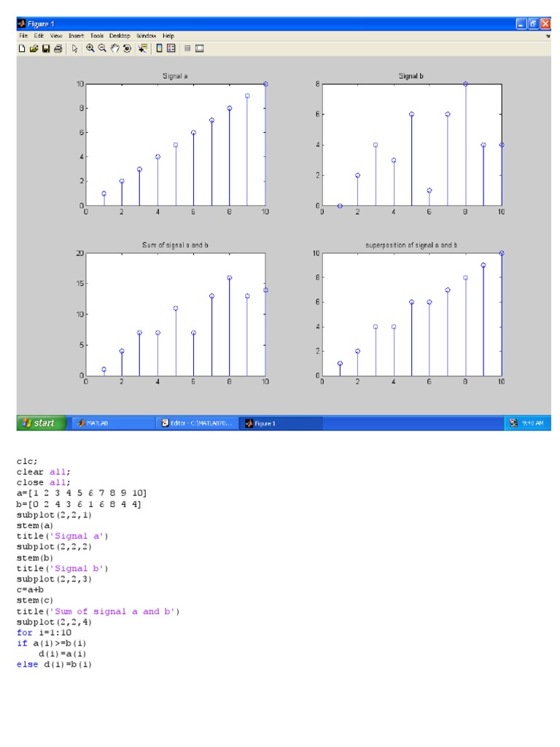Restore down the Figure 1 window
The height and width of the screenshot is (747, 560).
coord(533,24)
